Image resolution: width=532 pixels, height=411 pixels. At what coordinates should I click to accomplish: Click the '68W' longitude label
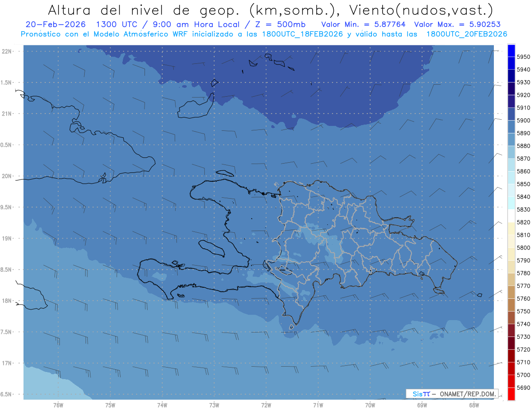pos(474,405)
